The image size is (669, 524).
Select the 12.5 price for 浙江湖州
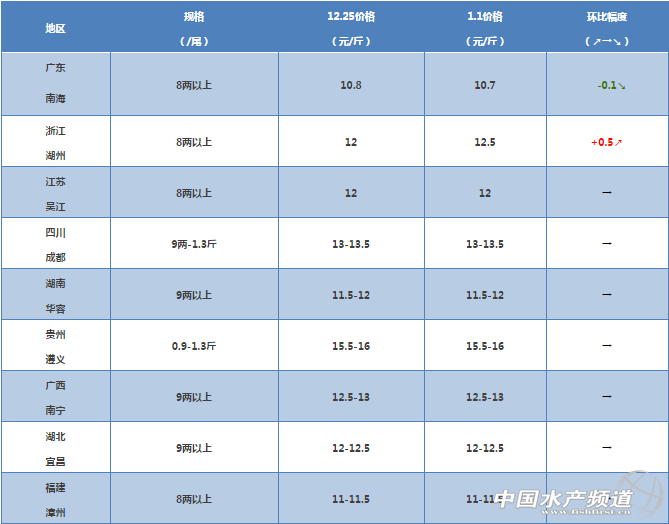pos(485,143)
